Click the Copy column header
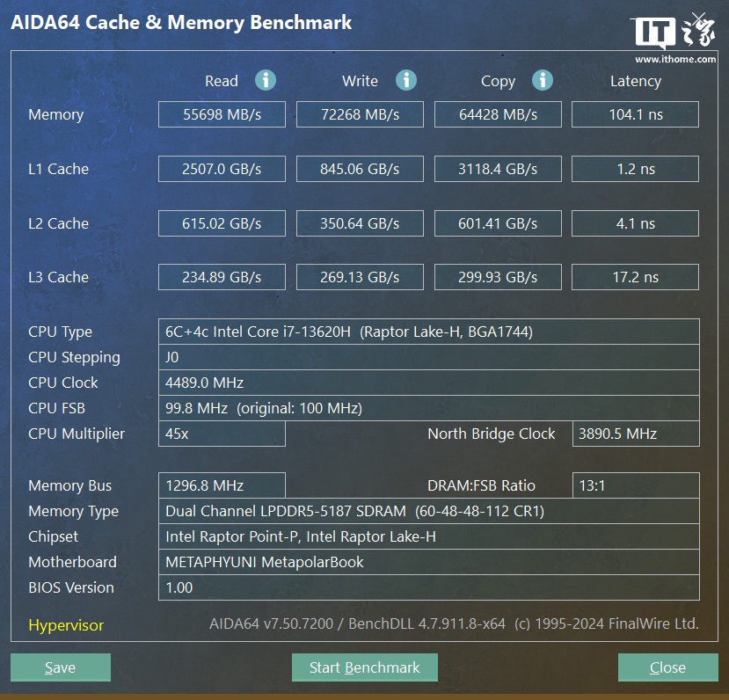729x700 pixels. pos(498,81)
